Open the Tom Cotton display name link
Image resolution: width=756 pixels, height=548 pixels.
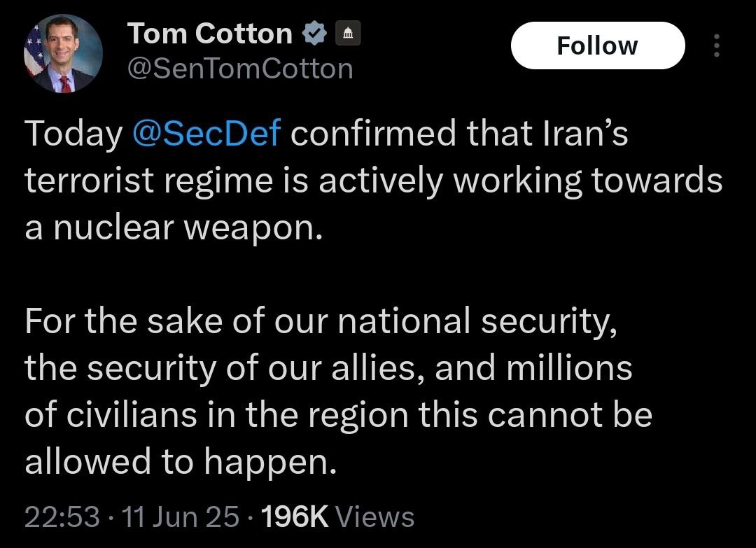tap(210, 33)
